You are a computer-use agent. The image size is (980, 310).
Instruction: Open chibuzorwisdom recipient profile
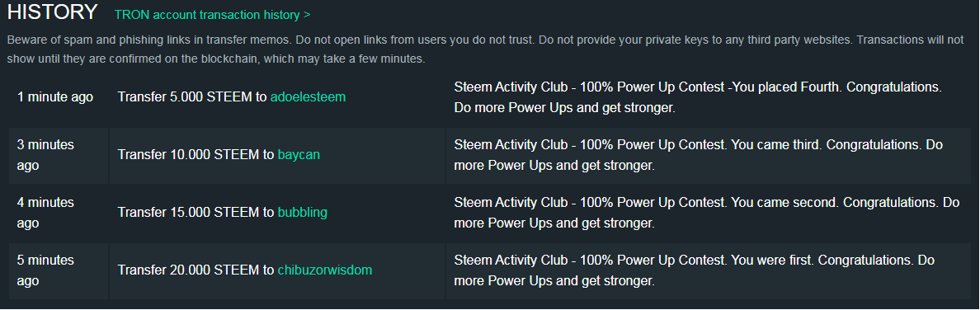point(325,270)
